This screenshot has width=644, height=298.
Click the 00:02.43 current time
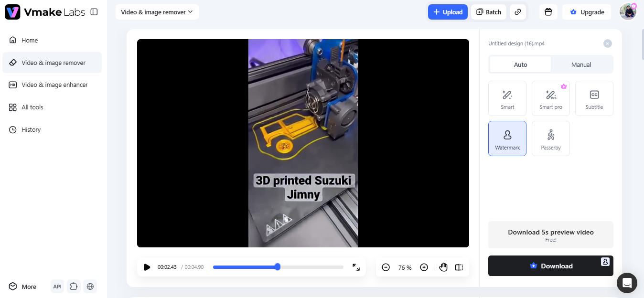click(167, 267)
